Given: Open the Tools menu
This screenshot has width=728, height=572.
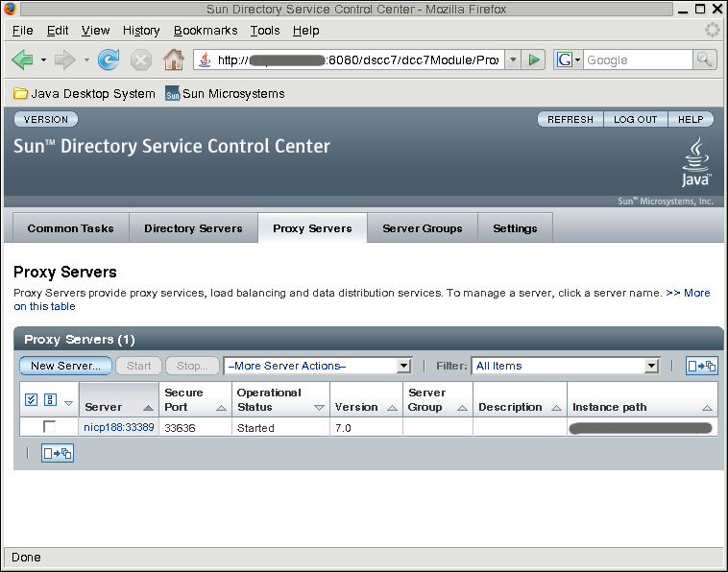Looking at the screenshot, I should point(265,31).
